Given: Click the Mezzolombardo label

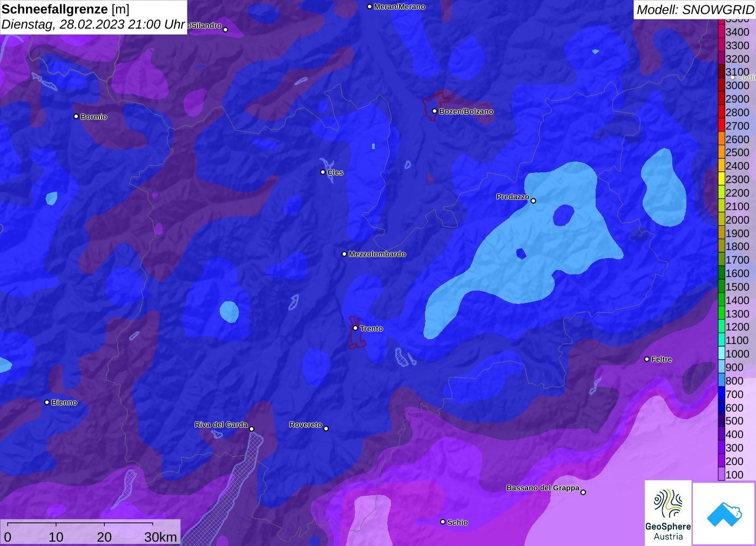Looking at the screenshot, I should pos(377,254).
